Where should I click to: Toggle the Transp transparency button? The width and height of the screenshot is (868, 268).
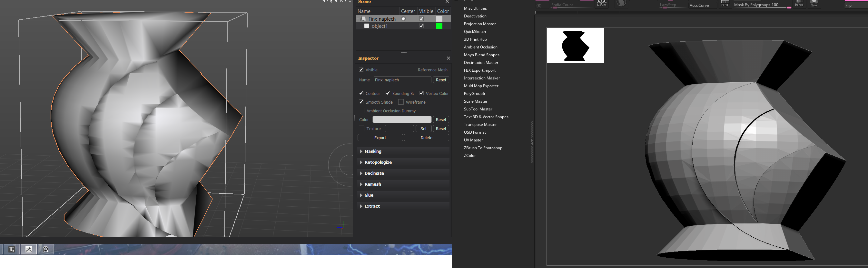tap(799, 3)
